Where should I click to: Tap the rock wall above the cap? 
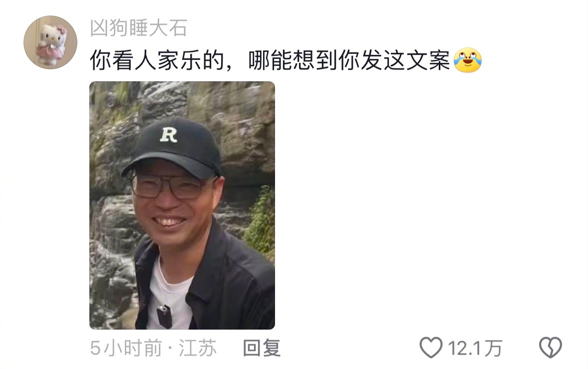click(182, 98)
